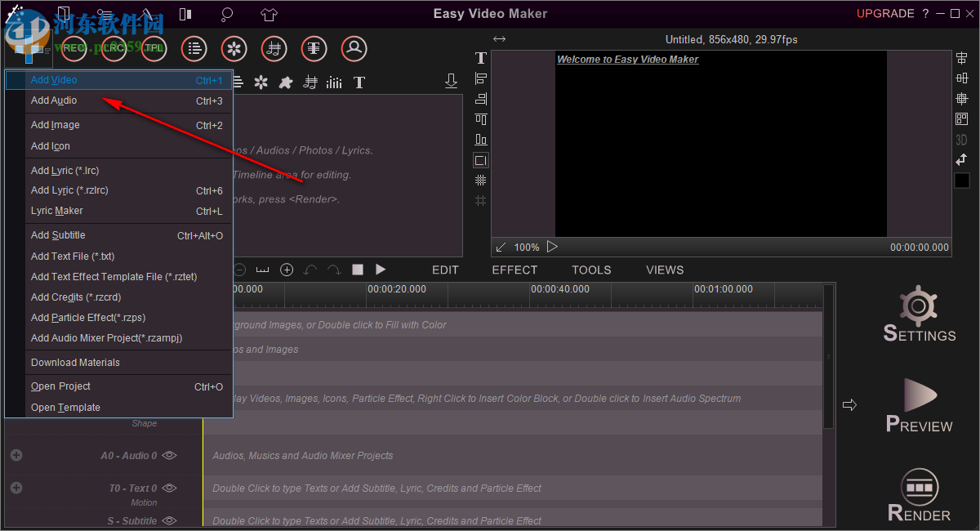Viewport: 980px width, 531px height.
Task: Switch to the EFFECT tab
Action: [514, 270]
